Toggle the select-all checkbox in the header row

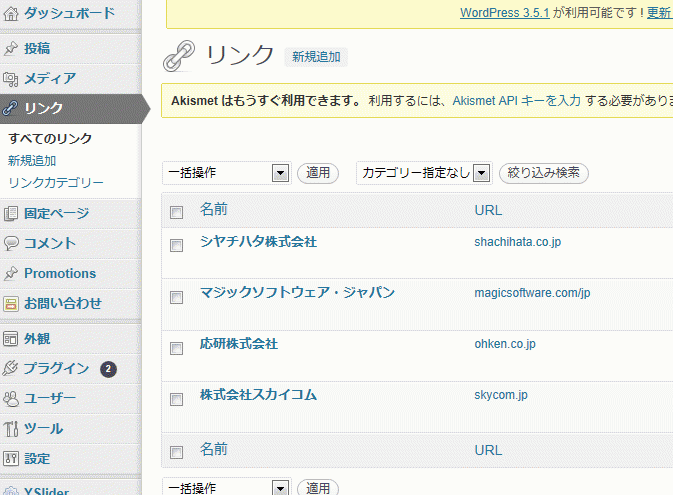pyautogui.click(x=176, y=212)
